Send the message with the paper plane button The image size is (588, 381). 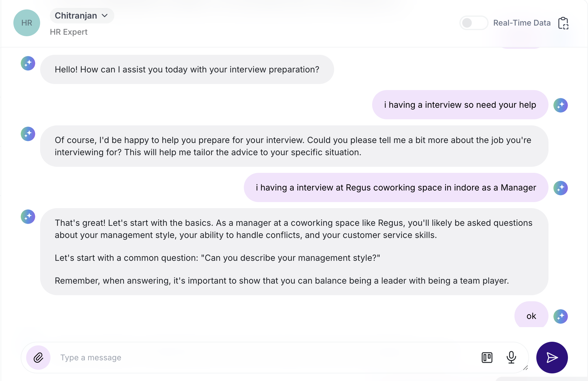coord(552,358)
